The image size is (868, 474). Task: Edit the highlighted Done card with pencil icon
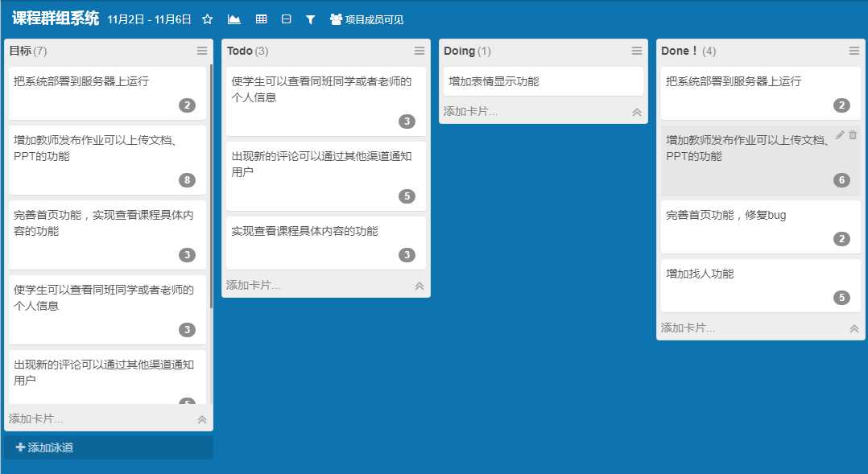pos(840,134)
